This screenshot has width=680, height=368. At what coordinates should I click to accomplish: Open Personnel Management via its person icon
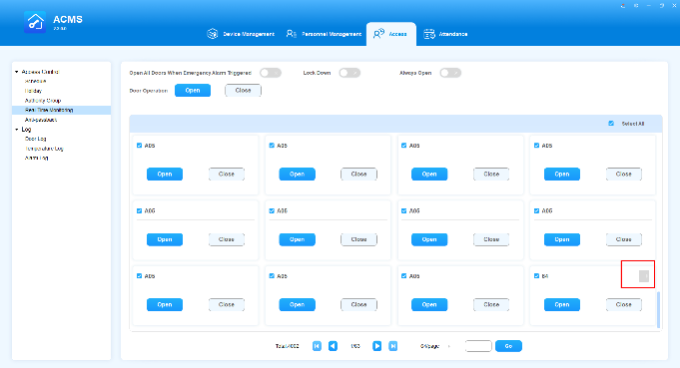coord(291,34)
